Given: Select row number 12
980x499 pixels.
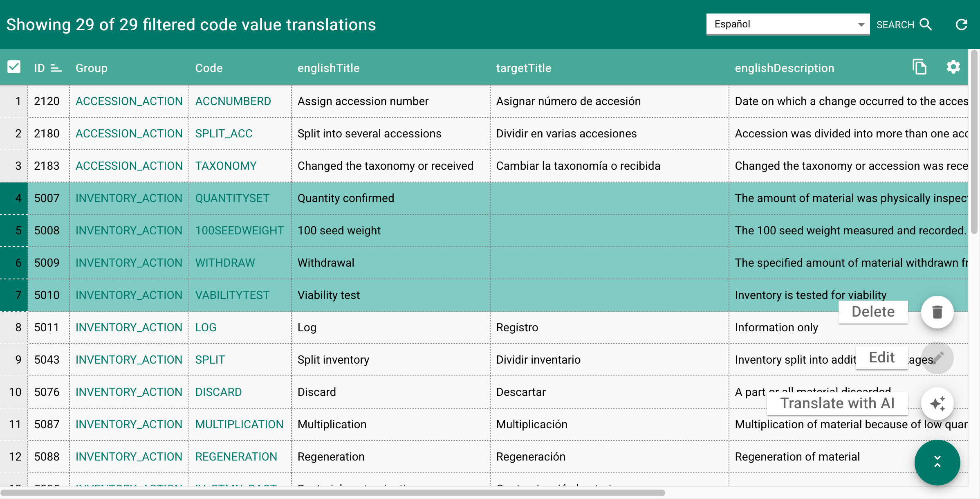Looking at the screenshot, I should point(14,456).
